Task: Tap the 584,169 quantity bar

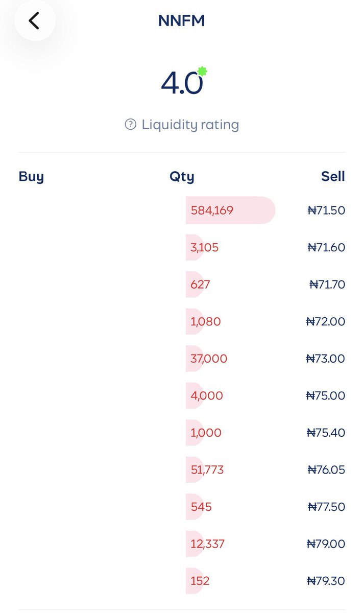Action: (230, 210)
